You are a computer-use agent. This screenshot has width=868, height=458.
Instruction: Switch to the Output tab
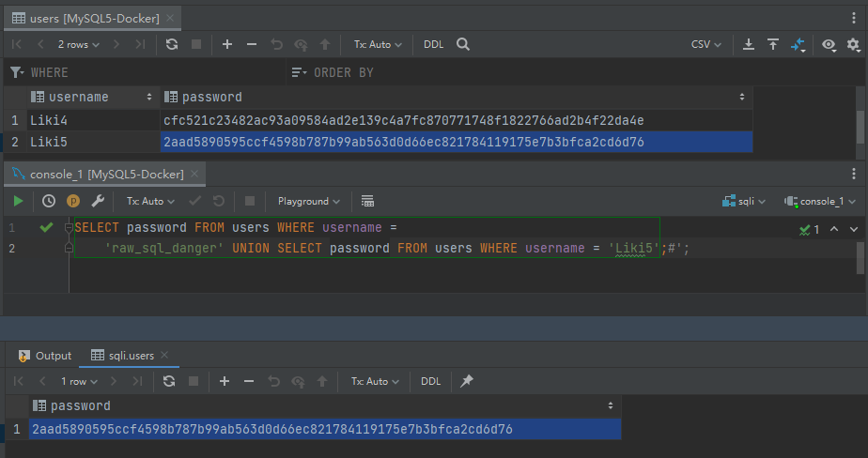[x=45, y=356]
